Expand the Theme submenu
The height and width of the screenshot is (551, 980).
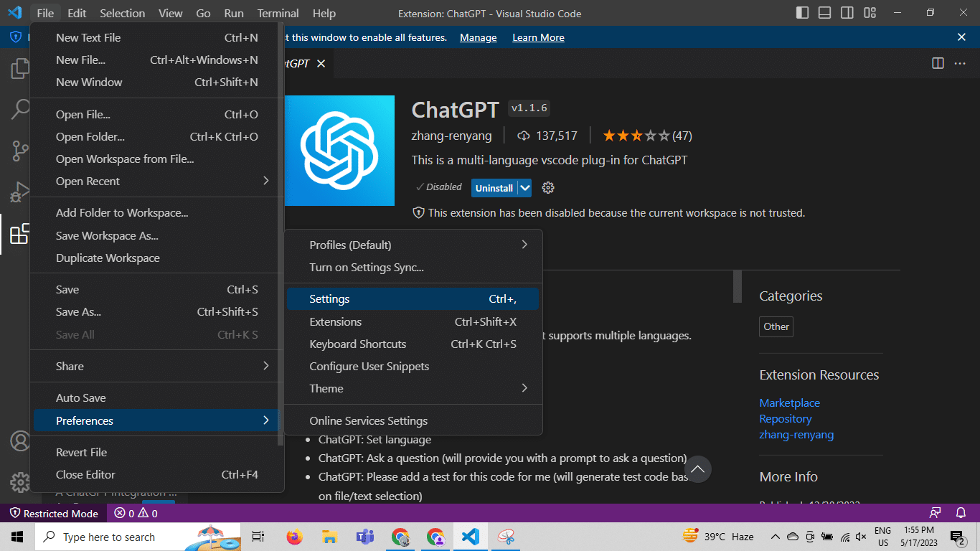413,388
